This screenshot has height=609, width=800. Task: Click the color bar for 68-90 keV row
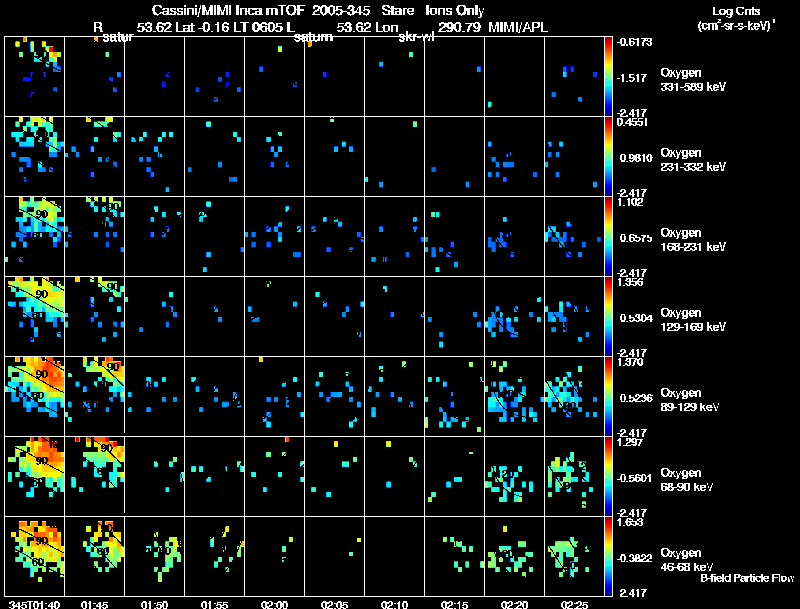point(608,476)
